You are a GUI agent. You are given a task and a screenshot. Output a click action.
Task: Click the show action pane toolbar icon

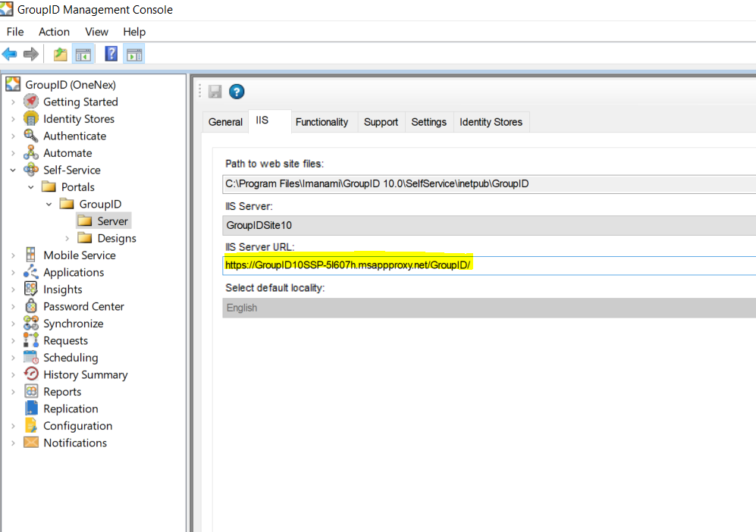tap(133, 53)
